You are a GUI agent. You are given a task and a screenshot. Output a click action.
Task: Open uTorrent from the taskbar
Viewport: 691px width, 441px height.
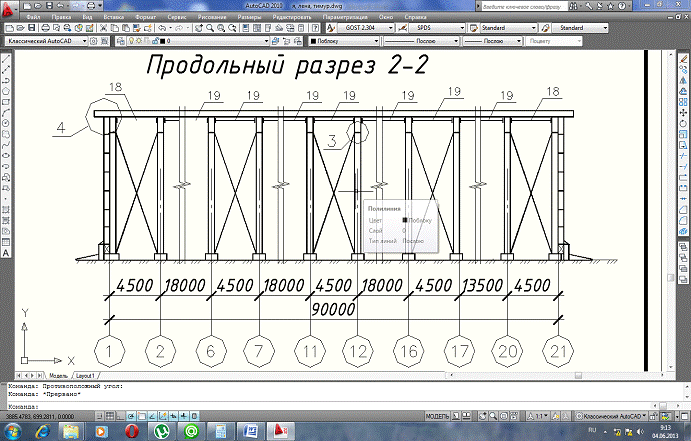pos(161,430)
